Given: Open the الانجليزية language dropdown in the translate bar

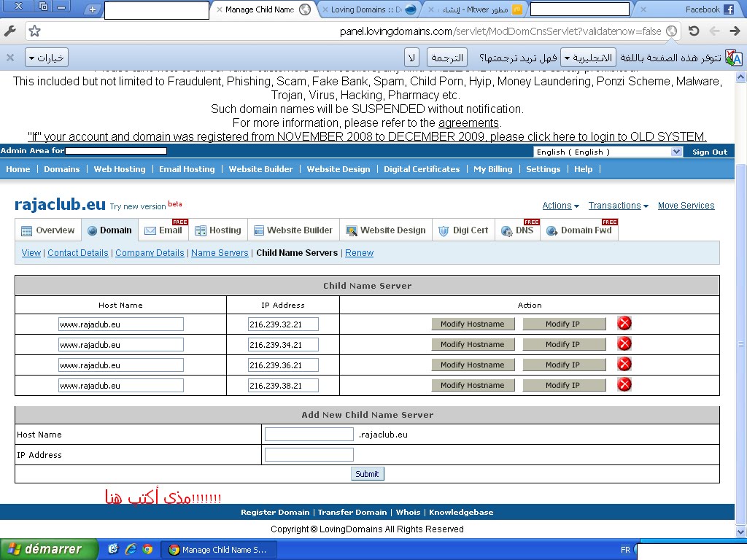Looking at the screenshot, I should click(x=589, y=58).
